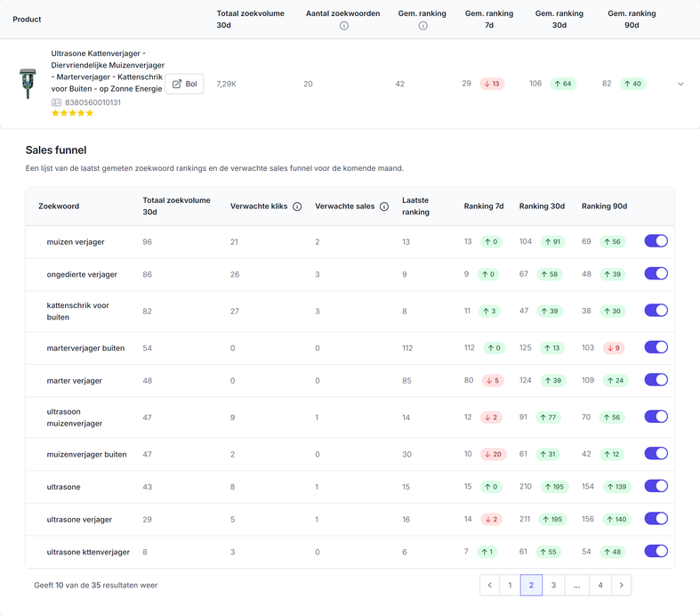This screenshot has width=700, height=615.
Task: Select the muizen verjager keyword text
Action: [x=76, y=242]
